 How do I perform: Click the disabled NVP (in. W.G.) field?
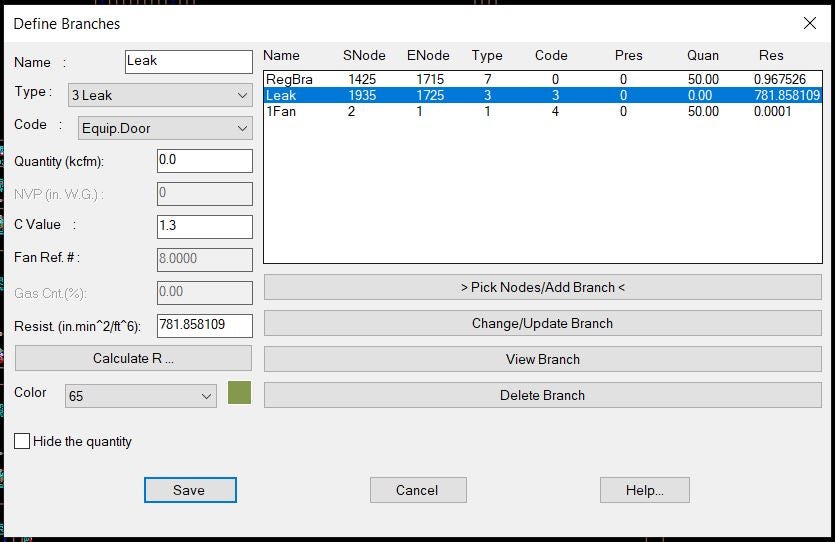click(204, 194)
